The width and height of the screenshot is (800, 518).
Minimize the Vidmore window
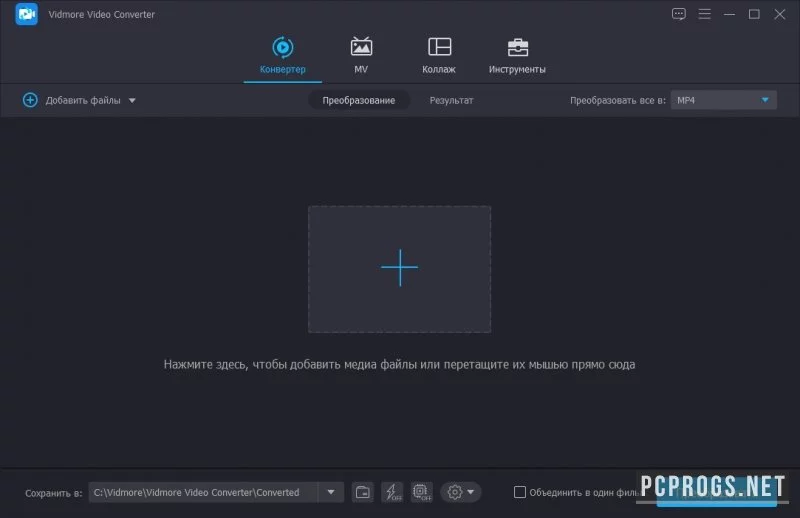click(x=729, y=14)
